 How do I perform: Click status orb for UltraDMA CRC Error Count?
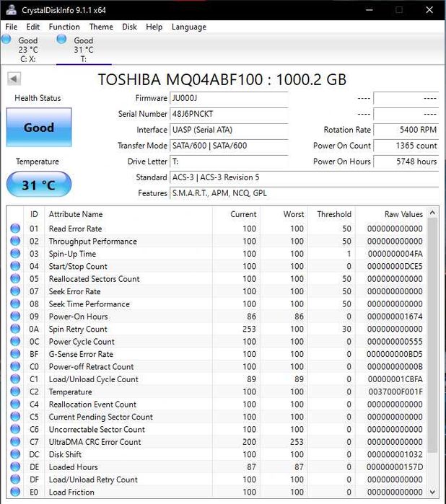[15, 442]
